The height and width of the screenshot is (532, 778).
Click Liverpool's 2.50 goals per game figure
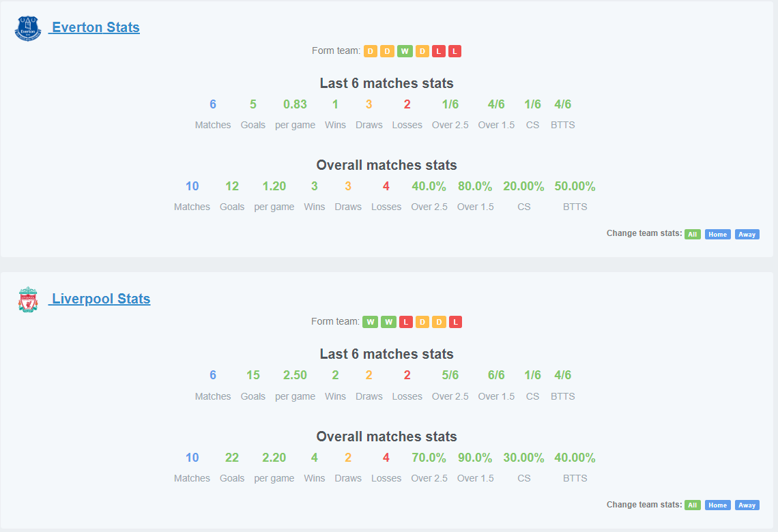pyautogui.click(x=295, y=375)
